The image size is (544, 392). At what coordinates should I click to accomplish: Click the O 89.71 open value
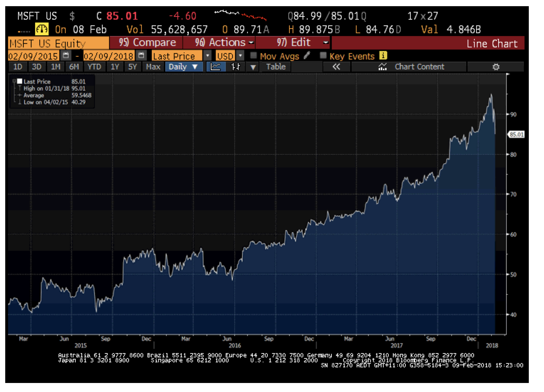pyautogui.click(x=246, y=29)
